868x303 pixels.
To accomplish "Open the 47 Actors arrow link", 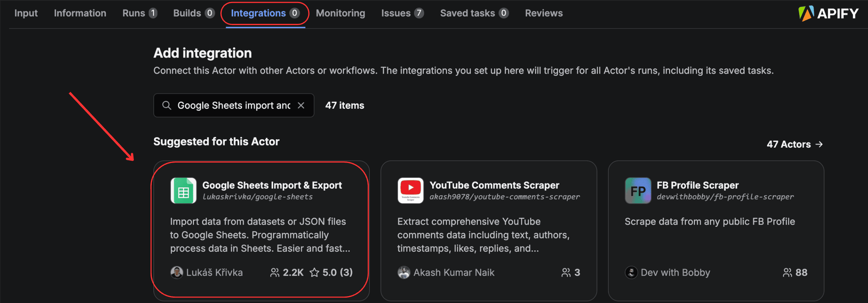I will (x=795, y=144).
